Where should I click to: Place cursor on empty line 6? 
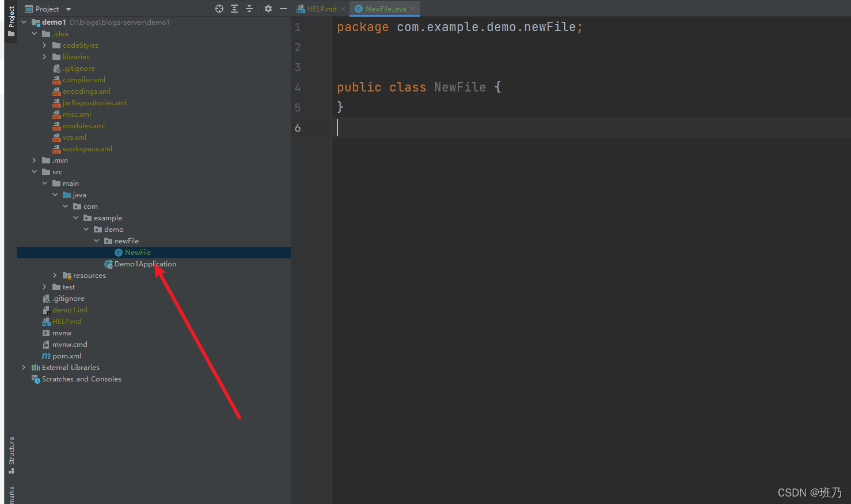[x=591, y=128]
